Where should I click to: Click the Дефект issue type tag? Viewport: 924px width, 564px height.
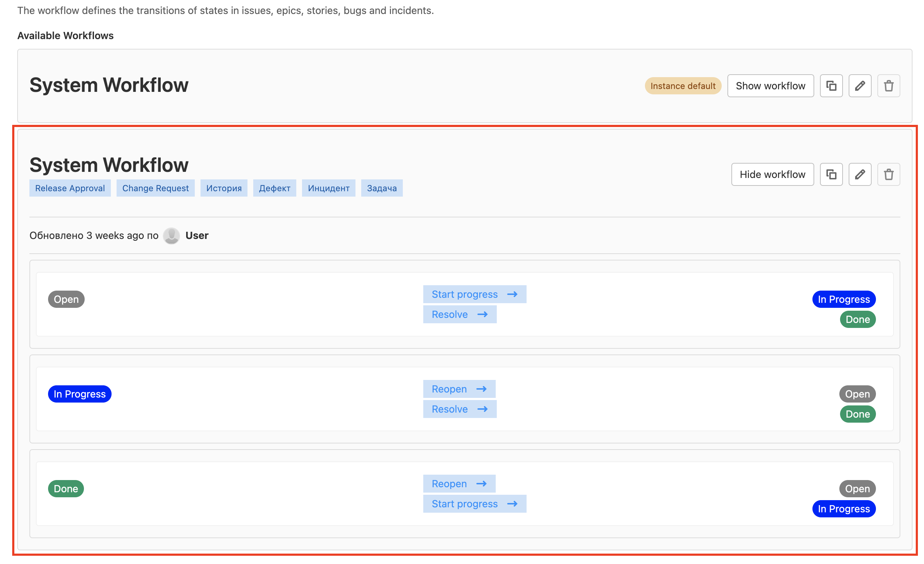tap(274, 188)
